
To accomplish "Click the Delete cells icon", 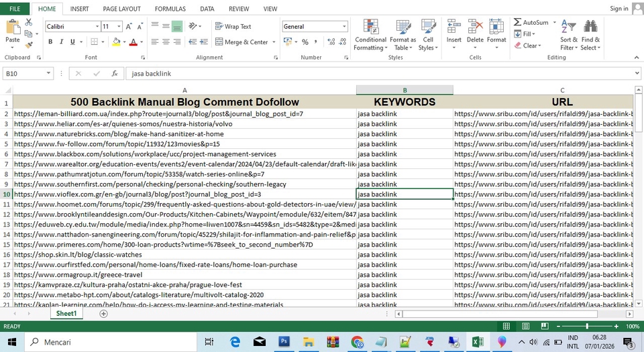I will 475,27.
